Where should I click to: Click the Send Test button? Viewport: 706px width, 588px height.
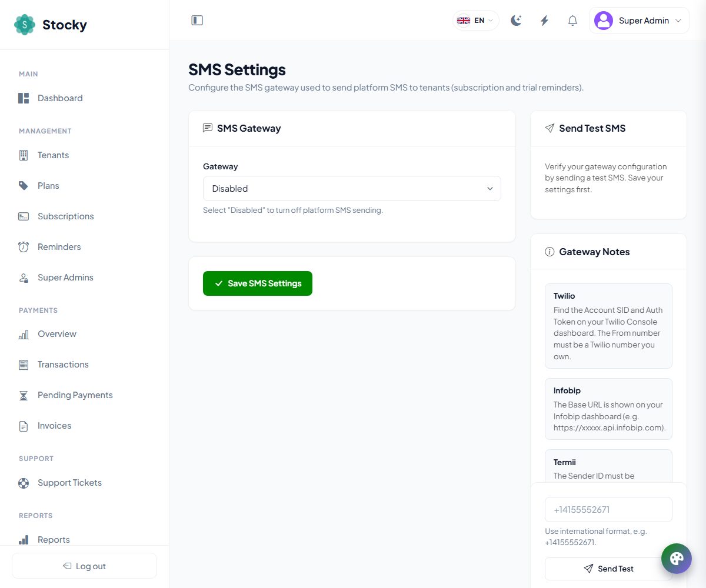[608, 569]
